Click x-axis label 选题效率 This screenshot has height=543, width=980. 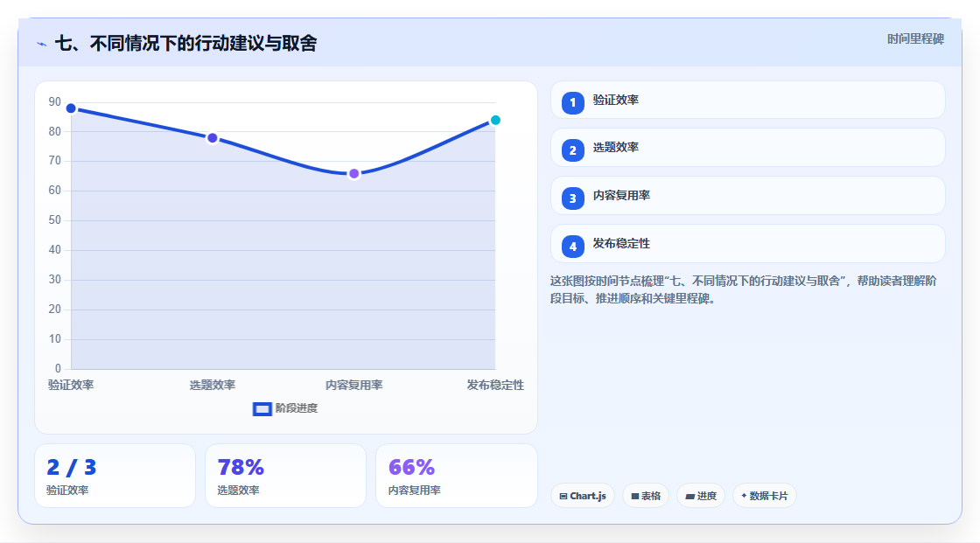coord(213,385)
